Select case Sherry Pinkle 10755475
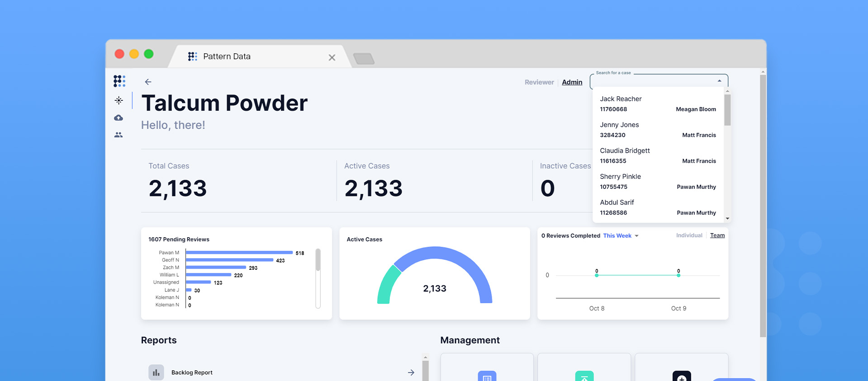This screenshot has height=381, width=868. coord(658,181)
